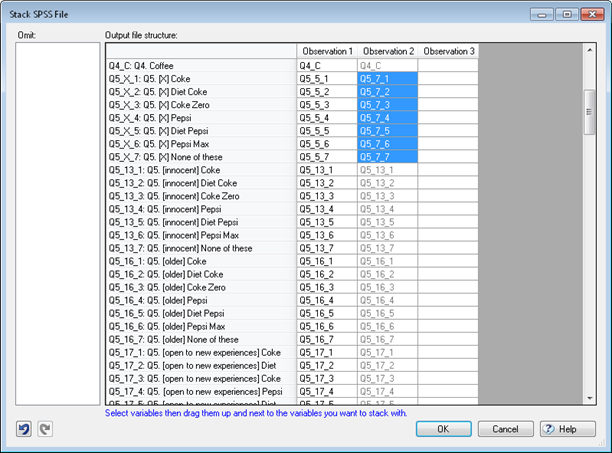Select row Q5_X_6: Q5. [X] Pepsi Max
The image size is (612, 453).
click(x=201, y=144)
